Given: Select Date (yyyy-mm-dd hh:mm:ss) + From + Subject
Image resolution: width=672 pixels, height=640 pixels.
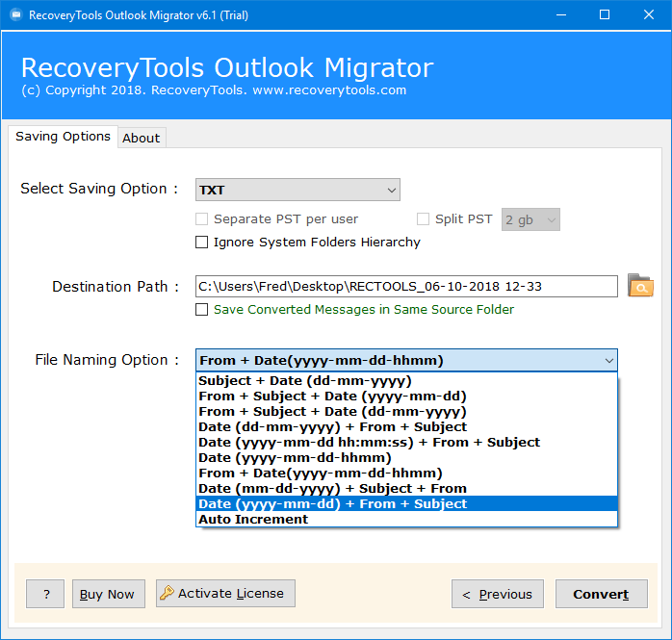Looking at the screenshot, I should click(406, 443).
